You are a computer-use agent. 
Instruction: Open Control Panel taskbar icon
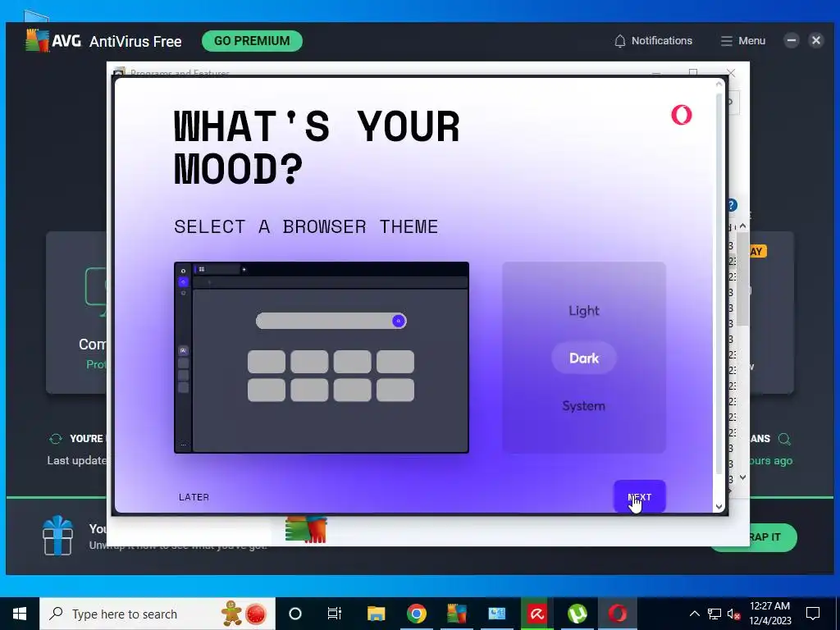(496, 614)
